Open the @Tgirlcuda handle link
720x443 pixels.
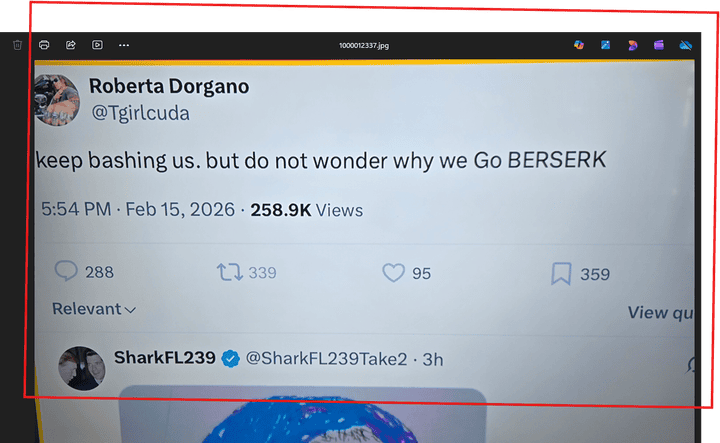click(141, 113)
